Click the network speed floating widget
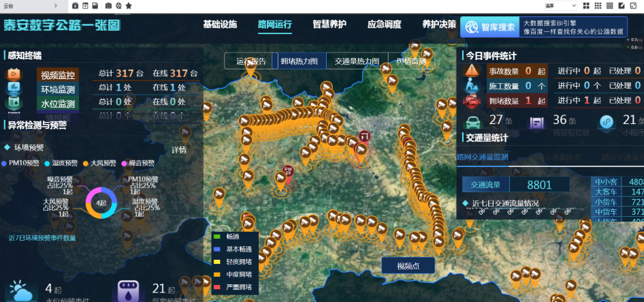Image resolution: width=644 pixels, height=302 pixels. [x=634, y=43]
